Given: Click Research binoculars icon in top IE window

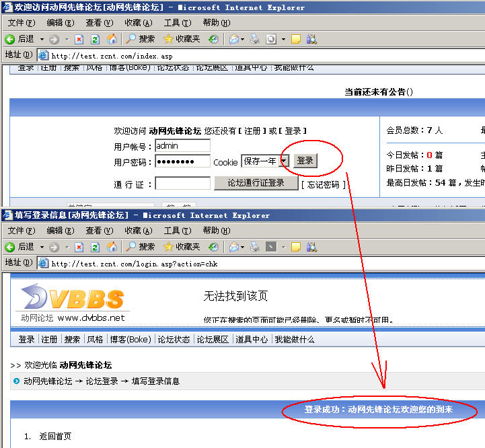Looking at the screenshot, I should [311, 39].
